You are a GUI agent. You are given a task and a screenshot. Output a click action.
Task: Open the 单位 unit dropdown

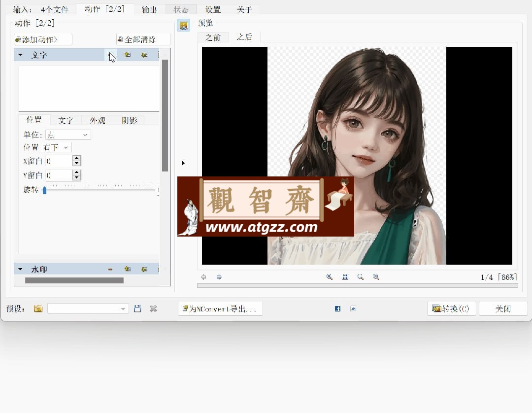coord(68,135)
